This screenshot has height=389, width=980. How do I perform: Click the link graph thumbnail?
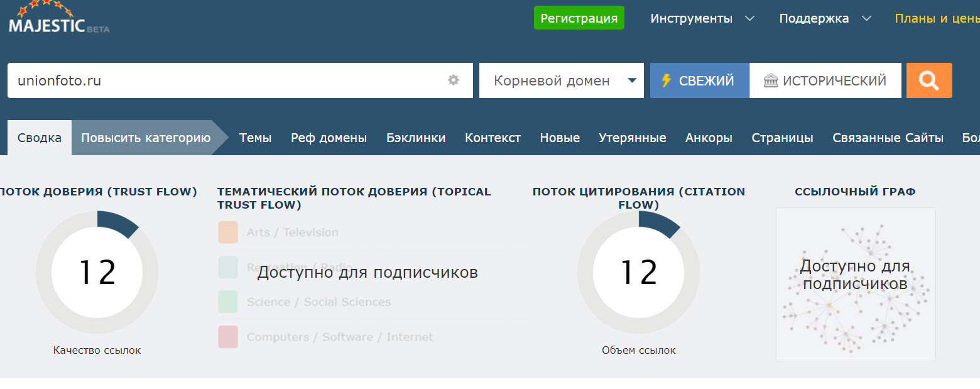[856, 284]
